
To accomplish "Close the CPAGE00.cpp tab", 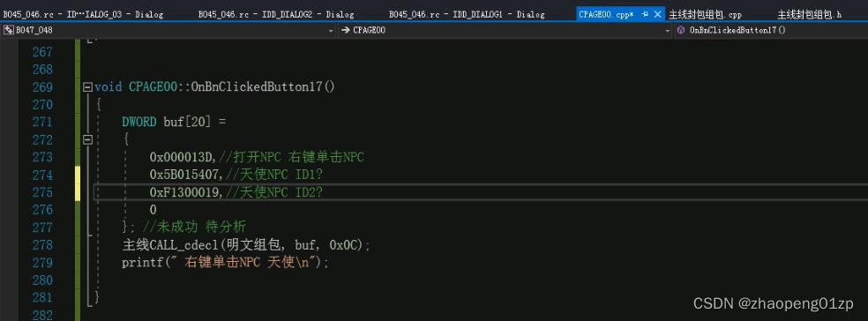I will [658, 14].
